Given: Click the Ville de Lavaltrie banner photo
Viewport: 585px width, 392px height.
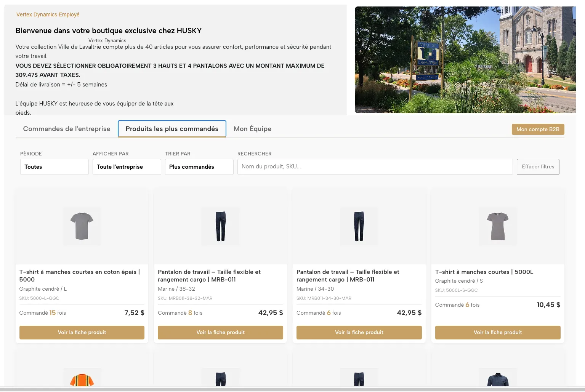Looking at the screenshot, I should pyautogui.click(x=465, y=60).
